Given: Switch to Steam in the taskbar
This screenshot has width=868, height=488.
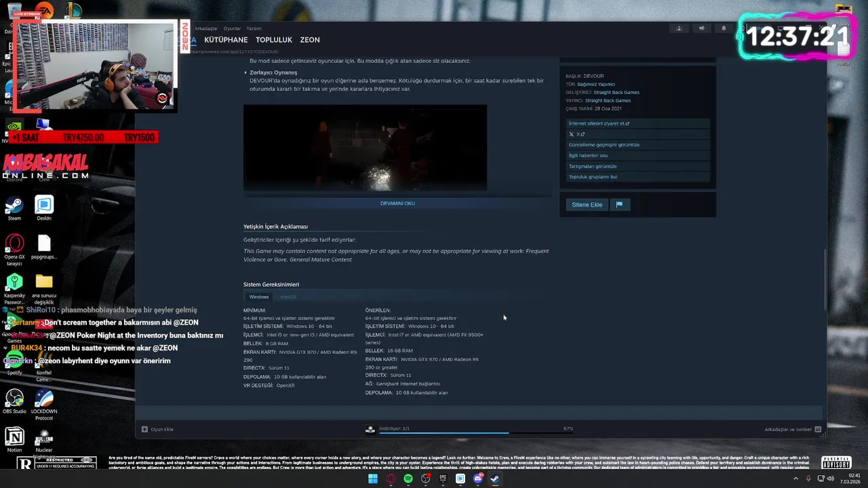Looking at the screenshot, I should click(495, 479).
